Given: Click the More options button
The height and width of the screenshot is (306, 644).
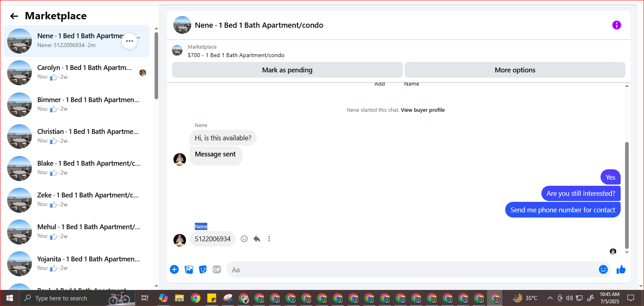Looking at the screenshot, I should tap(515, 70).
